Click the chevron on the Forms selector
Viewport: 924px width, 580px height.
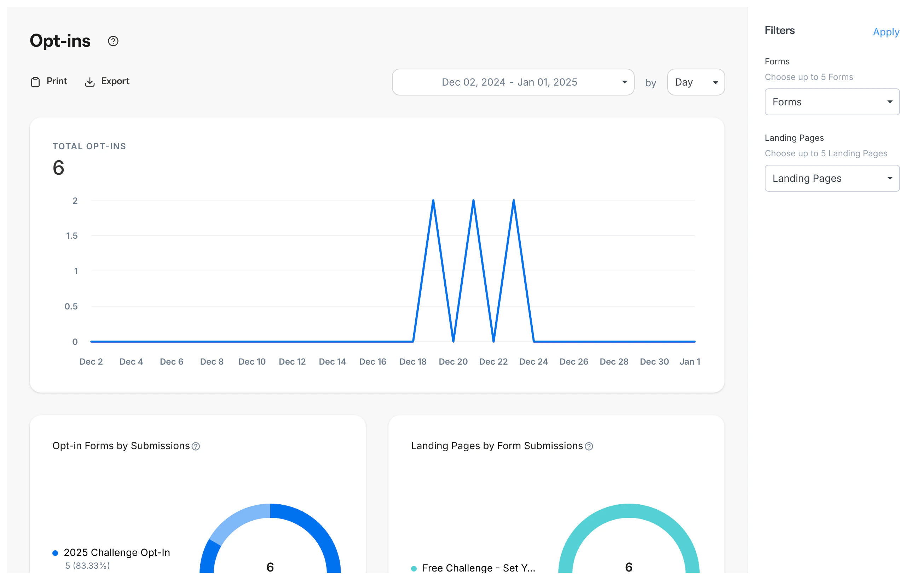[890, 101]
